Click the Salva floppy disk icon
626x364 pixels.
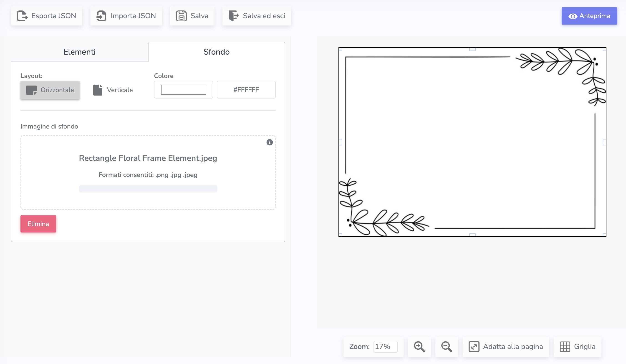[x=181, y=16]
